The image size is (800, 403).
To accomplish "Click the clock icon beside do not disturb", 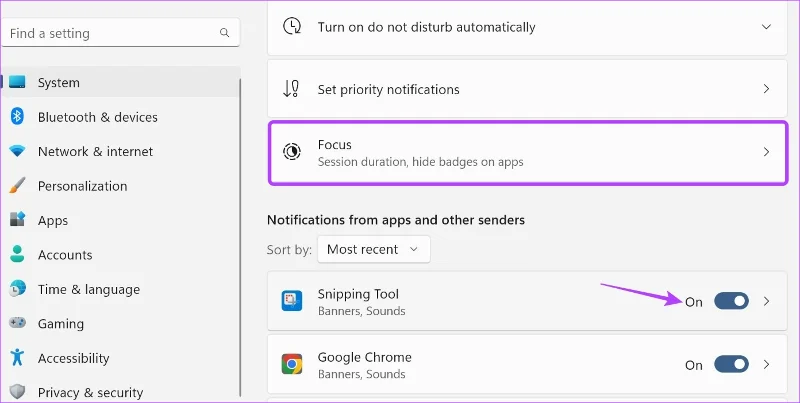I will pos(292,27).
